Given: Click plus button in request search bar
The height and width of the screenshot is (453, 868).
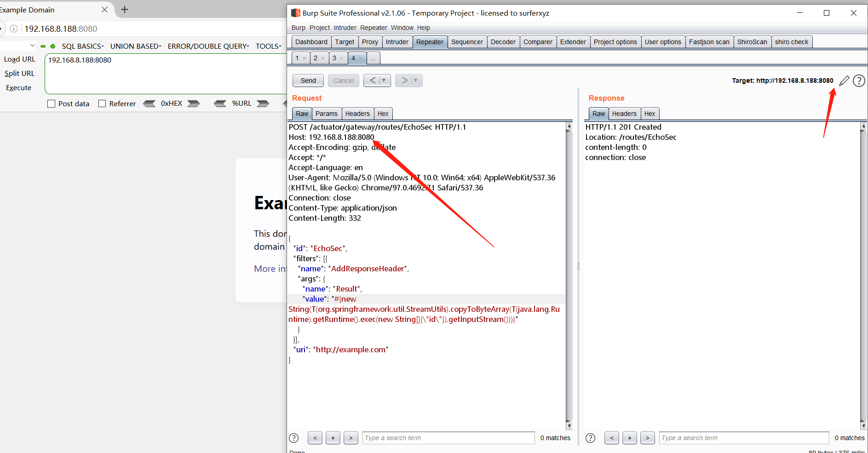Looking at the screenshot, I should pos(333,438).
